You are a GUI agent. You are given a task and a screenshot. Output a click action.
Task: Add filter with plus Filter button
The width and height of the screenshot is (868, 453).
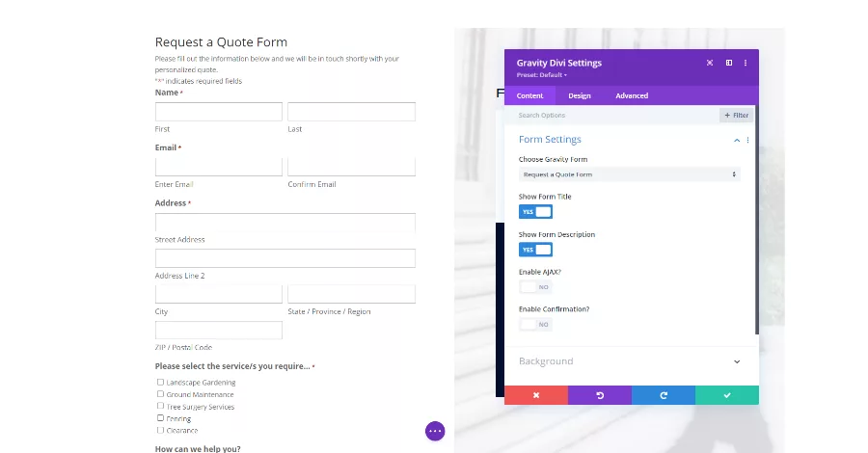point(736,115)
